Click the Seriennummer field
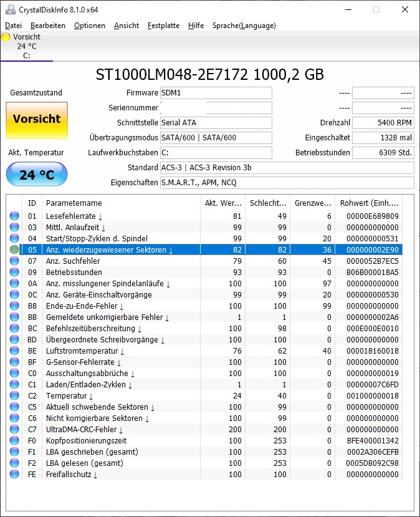 click(216, 108)
